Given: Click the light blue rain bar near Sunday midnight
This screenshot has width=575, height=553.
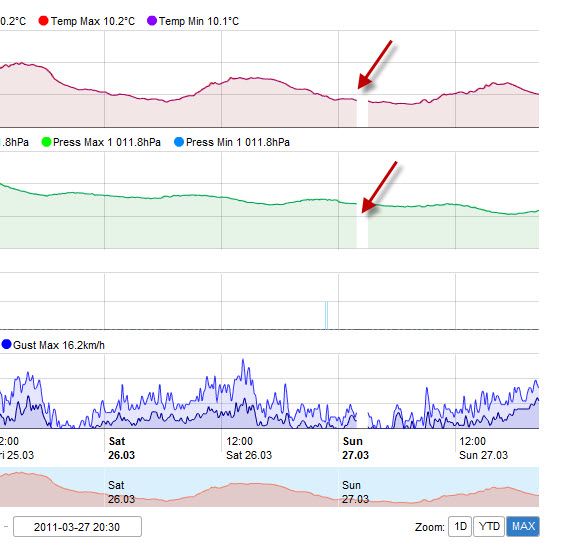Looking at the screenshot, I should point(326,315).
